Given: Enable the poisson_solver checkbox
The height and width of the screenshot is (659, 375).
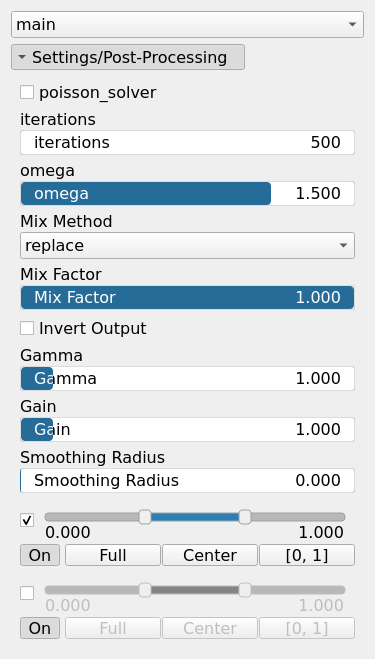Looking at the screenshot, I should (x=27, y=92).
